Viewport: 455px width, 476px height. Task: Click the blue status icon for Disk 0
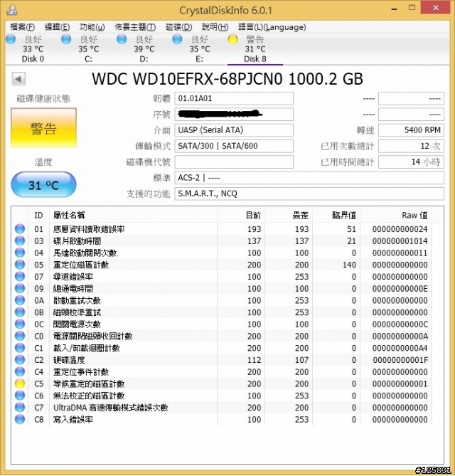(11, 39)
